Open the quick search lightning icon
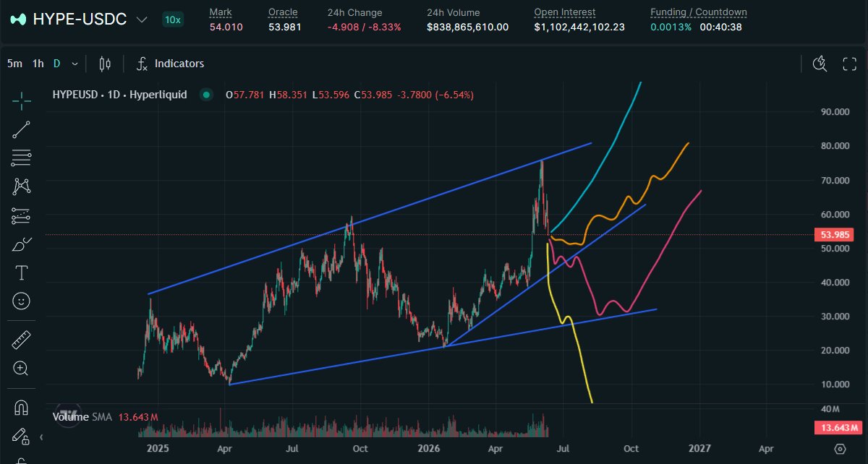The image size is (868, 464). point(820,64)
